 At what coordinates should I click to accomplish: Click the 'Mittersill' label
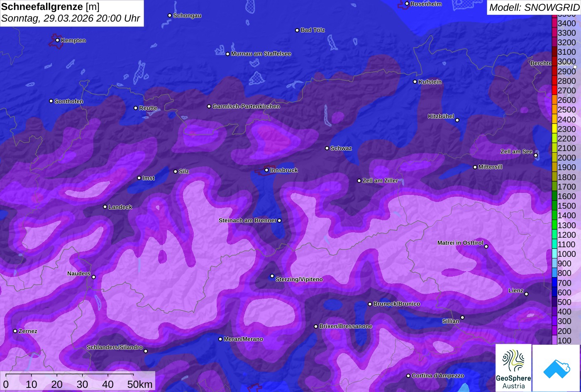(491, 167)
